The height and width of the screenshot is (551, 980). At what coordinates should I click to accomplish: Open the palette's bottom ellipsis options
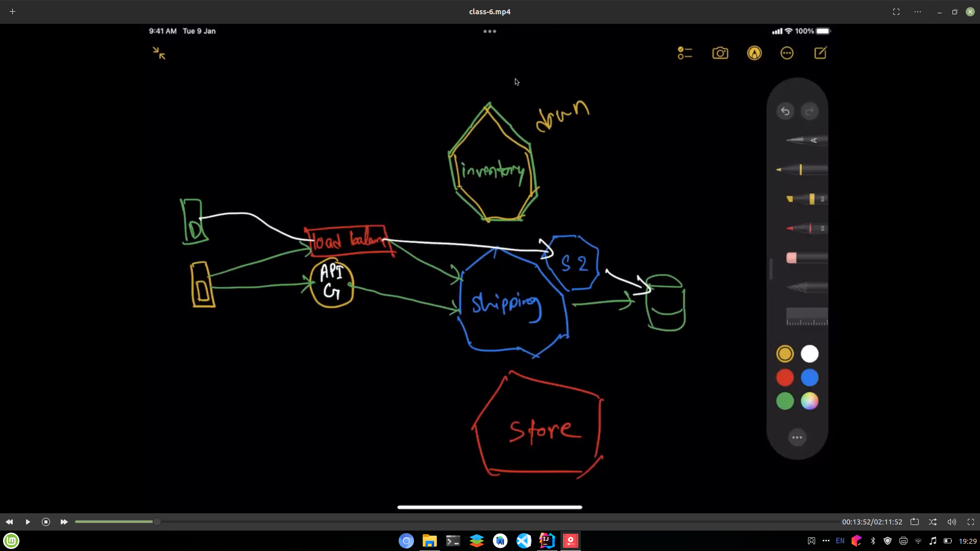pos(797,437)
